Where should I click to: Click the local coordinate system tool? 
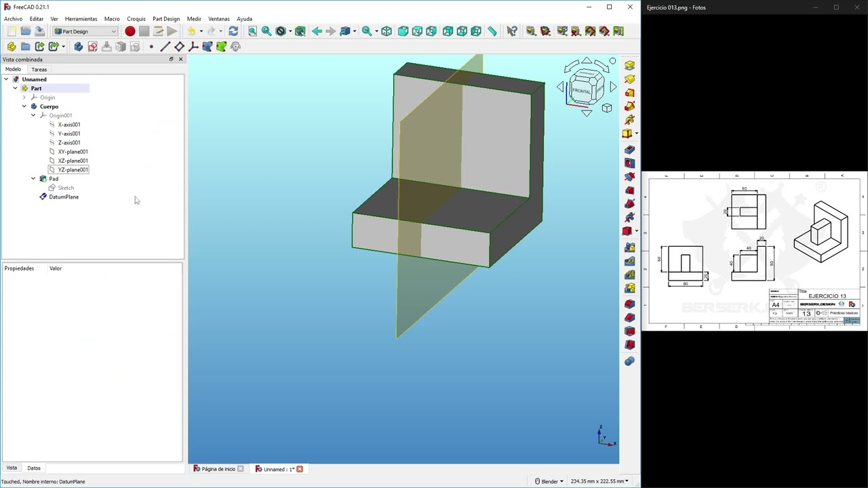pos(193,47)
